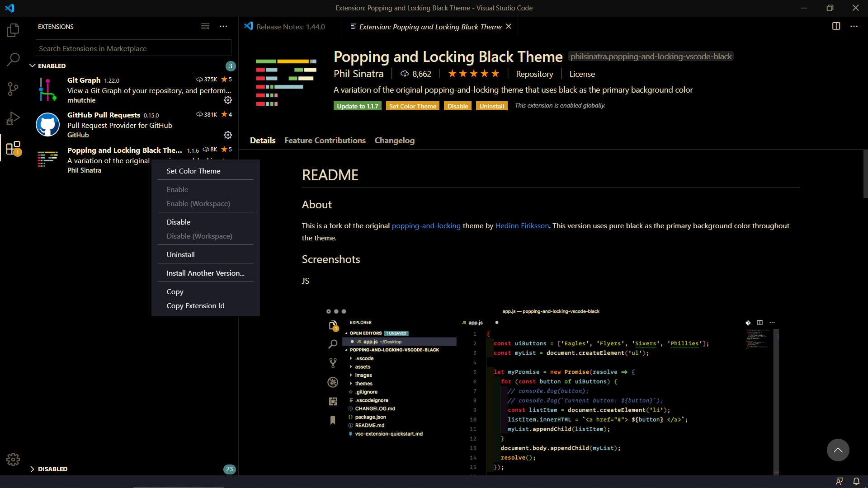This screenshot has width=868, height=488.
Task: Click the Update to 1.1.7 button
Action: tap(358, 106)
